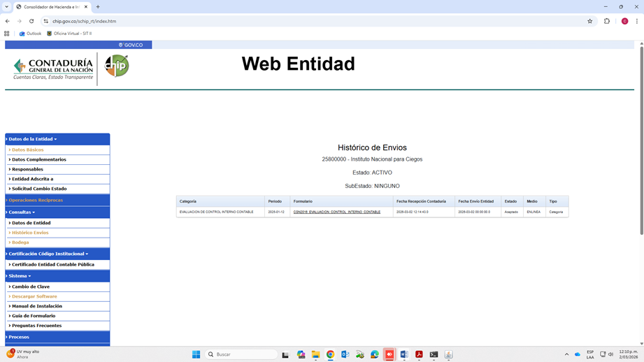The width and height of the screenshot is (644, 362).
Task: Click the taskbar Buscar search box
Action: pyautogui.click(x=241, y=354)
